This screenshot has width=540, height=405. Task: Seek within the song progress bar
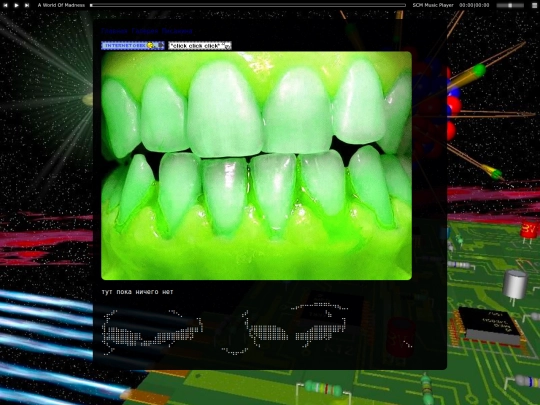248,5
